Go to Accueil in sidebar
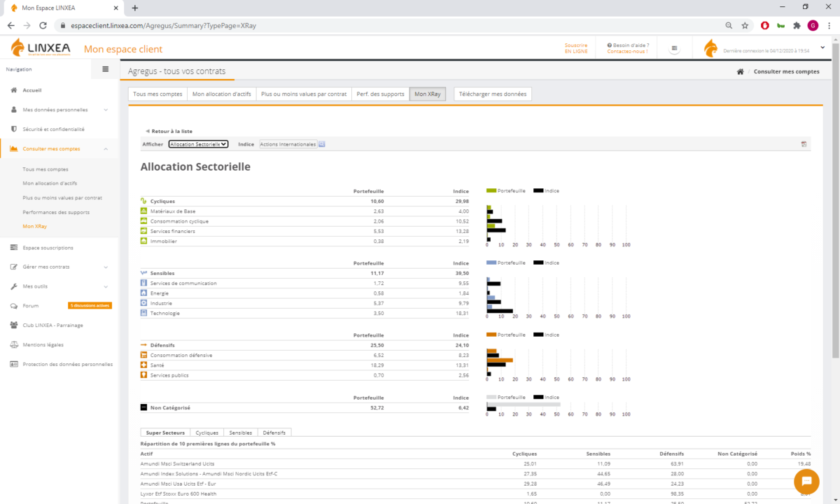Image resolution: width=840 pixels, height=504 pixels. pyautogui.click(x=32, y=90)
